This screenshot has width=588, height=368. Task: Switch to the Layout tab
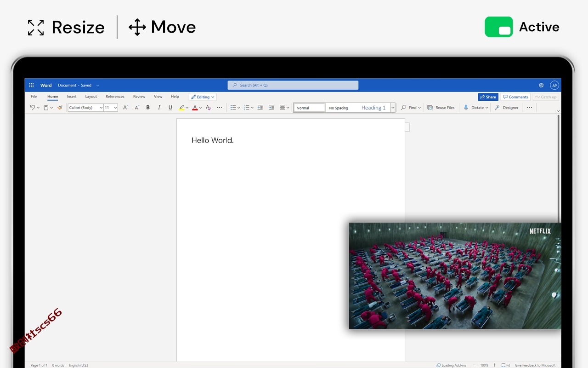91,97
